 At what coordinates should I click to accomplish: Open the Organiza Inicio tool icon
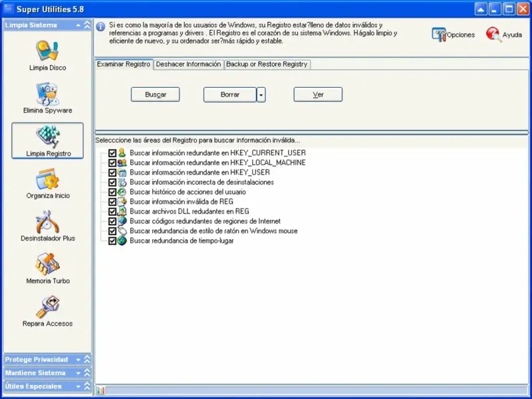(x=47, y=178)
